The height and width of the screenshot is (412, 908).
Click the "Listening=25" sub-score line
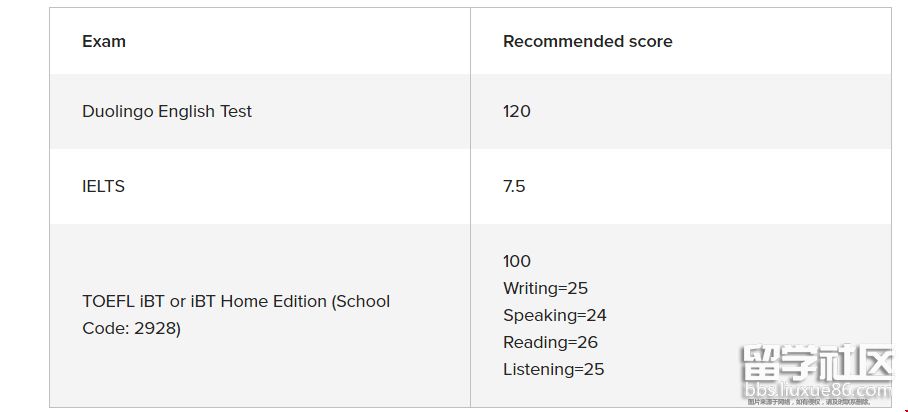(553, 369)
